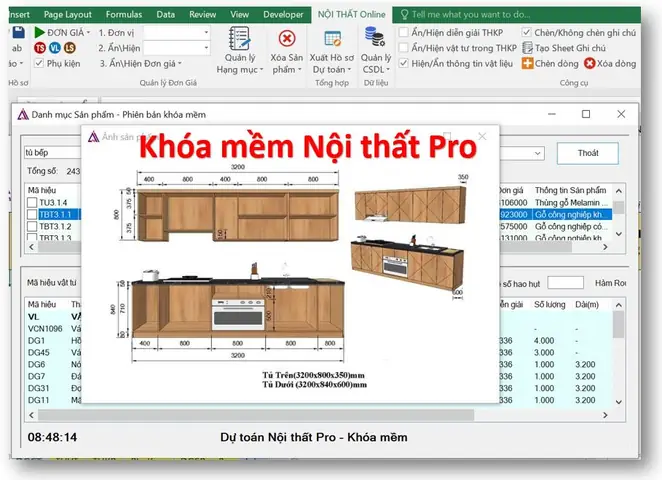Maximize the Danh mục Sản phẩm window

click(x=586, y=114)
